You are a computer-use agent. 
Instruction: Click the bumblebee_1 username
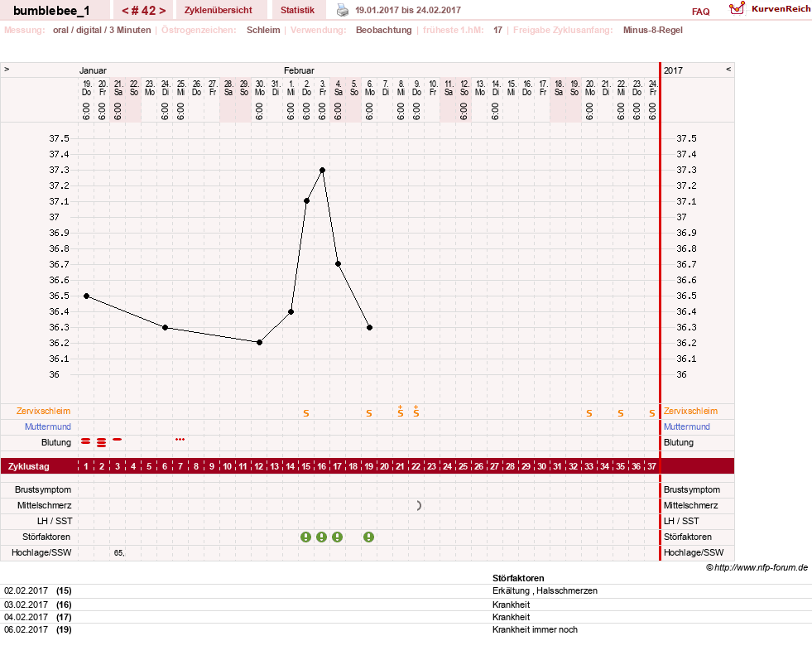click(x=51, y=11)
